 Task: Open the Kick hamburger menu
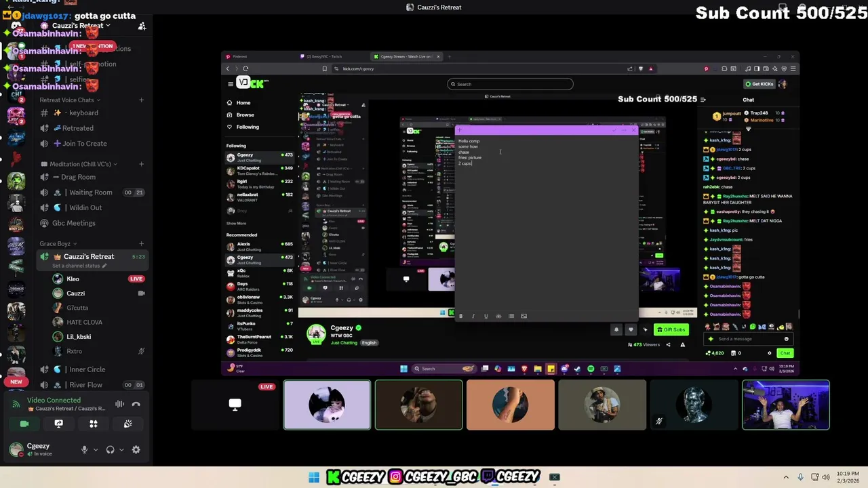[x=231, y=84]
